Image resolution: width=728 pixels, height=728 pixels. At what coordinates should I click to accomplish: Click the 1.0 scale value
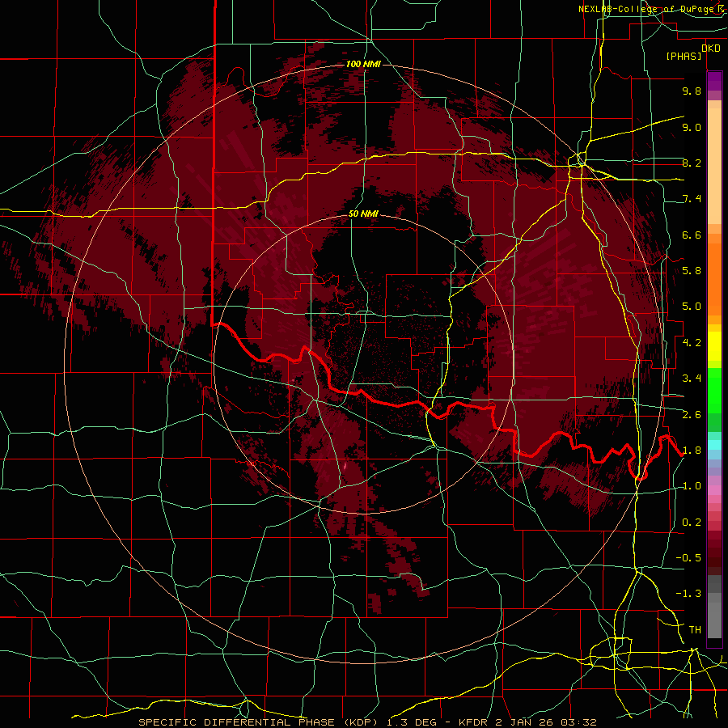coord(692,485)
